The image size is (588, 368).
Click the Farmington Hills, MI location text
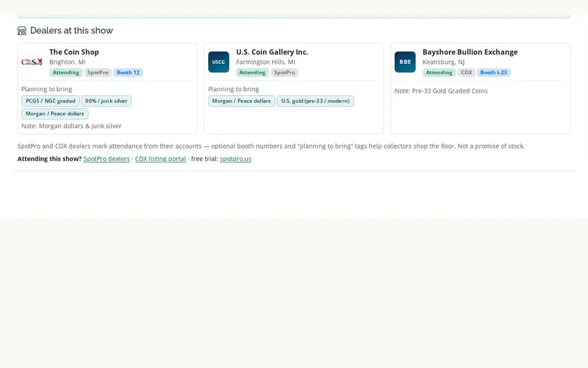(265, 62)
